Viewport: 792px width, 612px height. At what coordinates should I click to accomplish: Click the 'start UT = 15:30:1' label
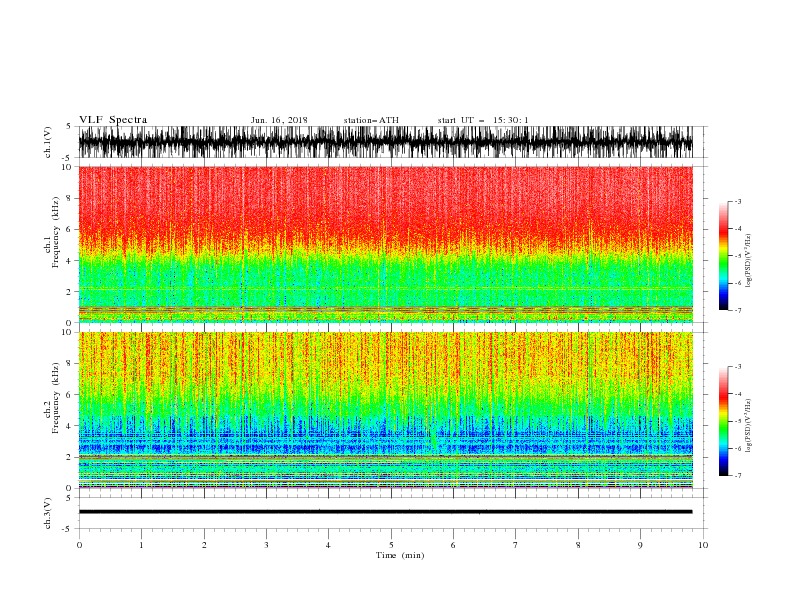(x=483, y=120)
